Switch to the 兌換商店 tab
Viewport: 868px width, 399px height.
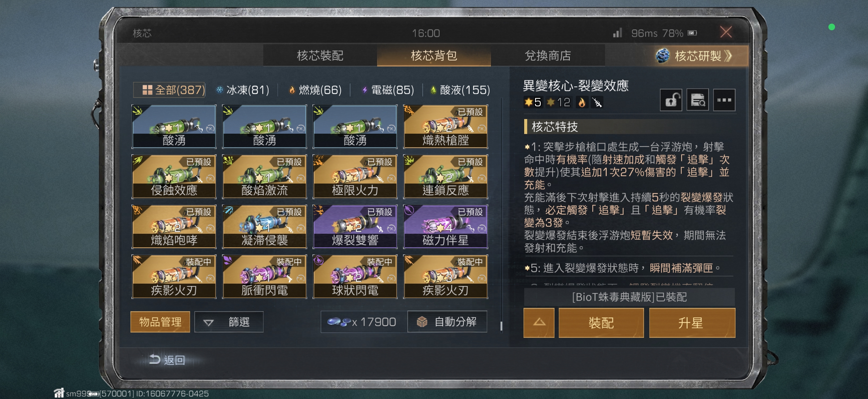[x=548, y=56]
